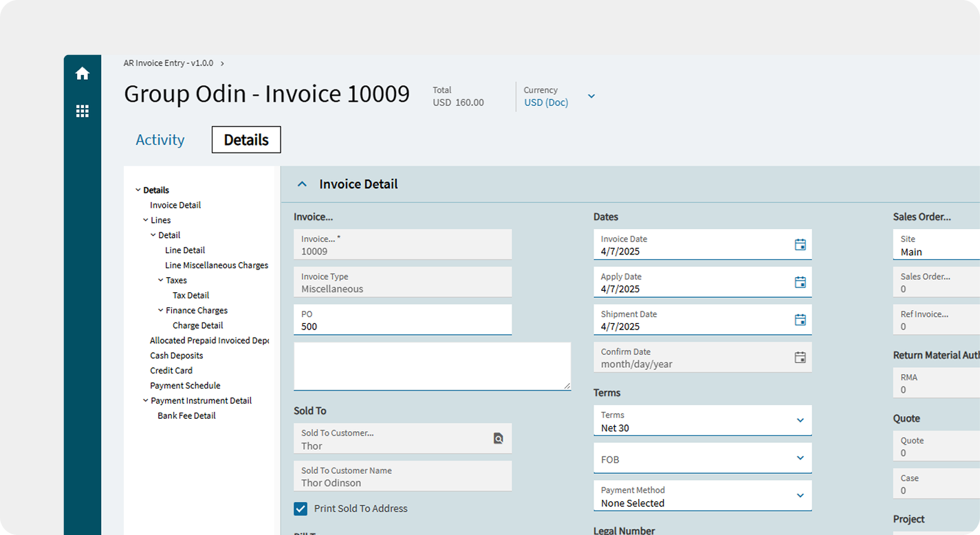Click the Invoice Date field
980x535 pixels.
(702, 245)
